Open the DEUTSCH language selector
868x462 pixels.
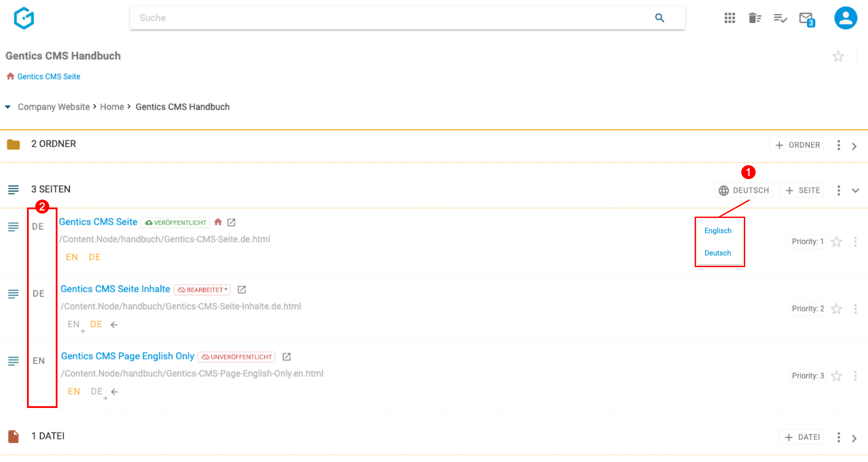pos(743,190)
